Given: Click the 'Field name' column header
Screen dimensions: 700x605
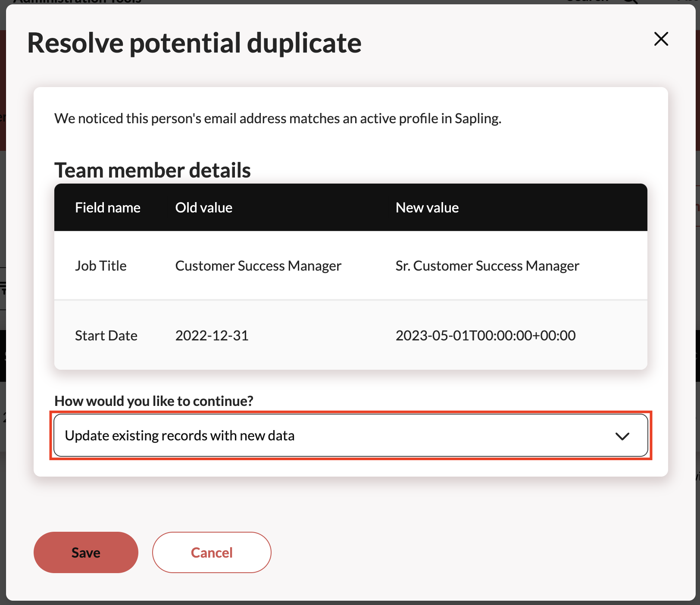Looking at the screenshot, I should [x=108, y=208].
